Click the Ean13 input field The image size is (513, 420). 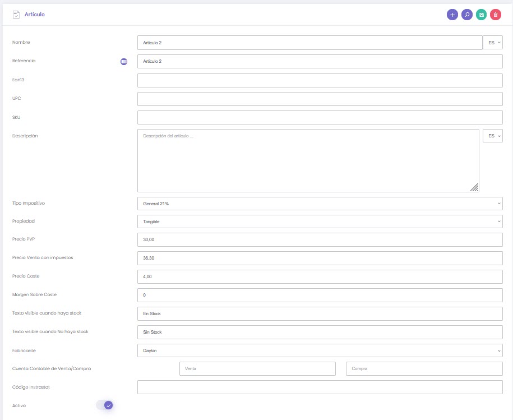pos(320,80)
